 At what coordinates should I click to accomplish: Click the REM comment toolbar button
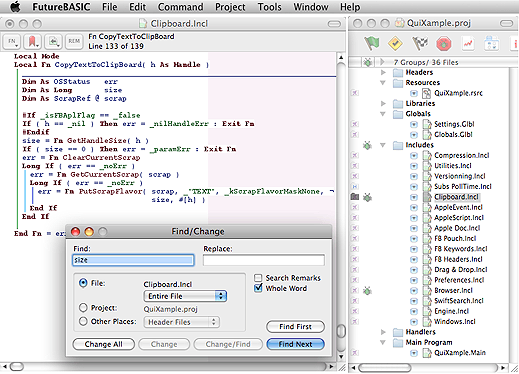click(74, 41)
